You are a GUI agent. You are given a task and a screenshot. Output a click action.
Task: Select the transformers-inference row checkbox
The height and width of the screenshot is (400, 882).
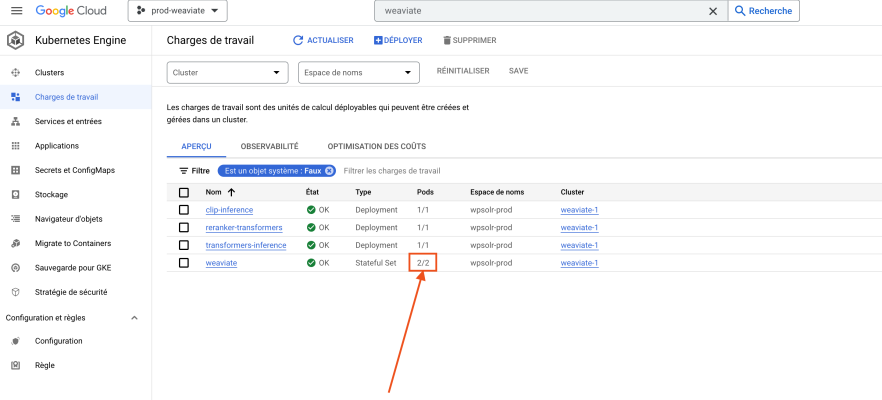(x=184, y=245)
